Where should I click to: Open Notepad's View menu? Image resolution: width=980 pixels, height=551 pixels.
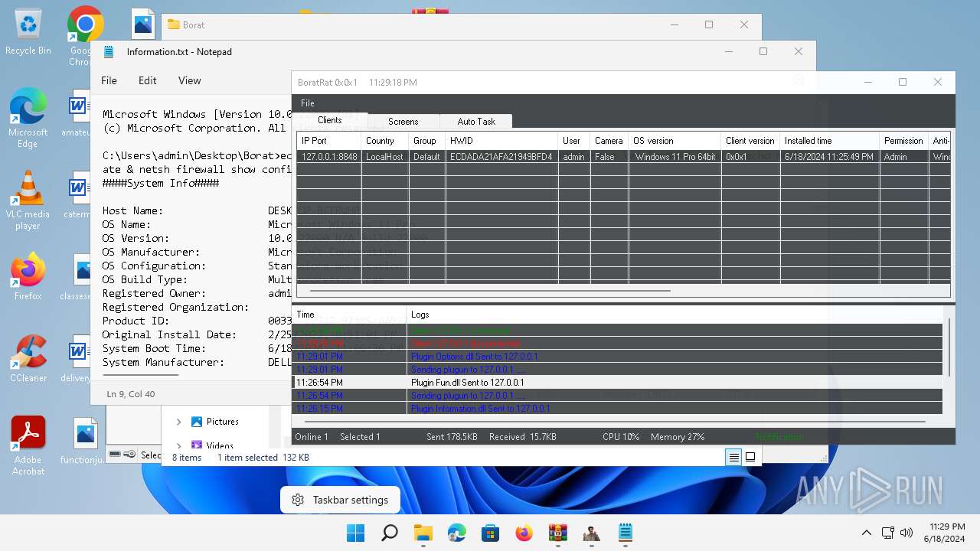[190, 80]
